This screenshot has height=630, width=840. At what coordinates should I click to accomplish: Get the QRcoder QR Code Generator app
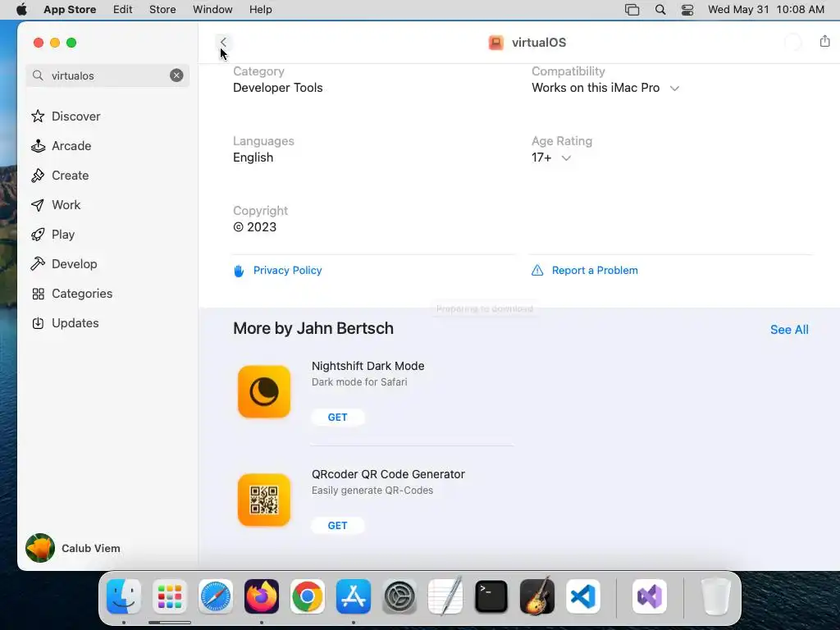[337, 526]
